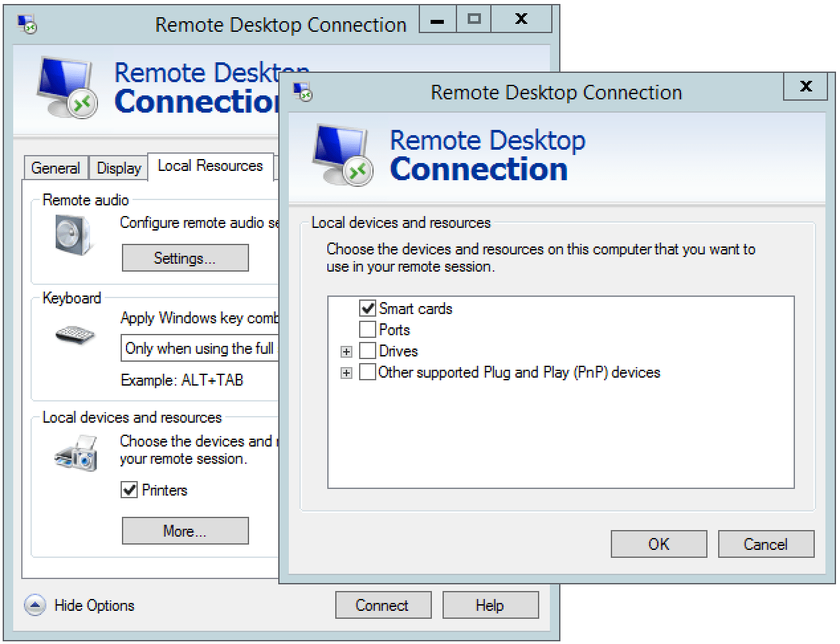Screen dimensions: 840x644
Task: Select the Drives tree item text
Action: tap(398, 350)
